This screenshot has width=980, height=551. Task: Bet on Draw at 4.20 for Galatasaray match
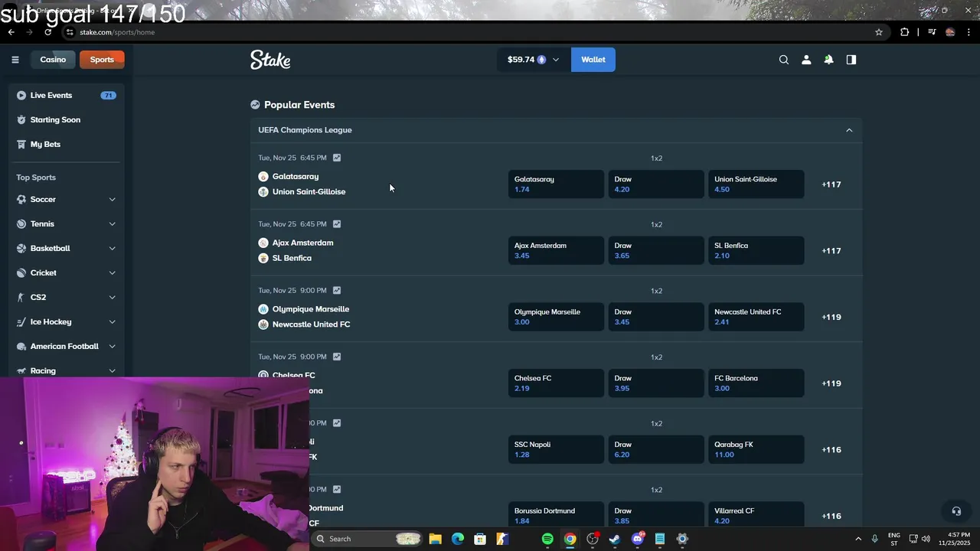[656, 184]
